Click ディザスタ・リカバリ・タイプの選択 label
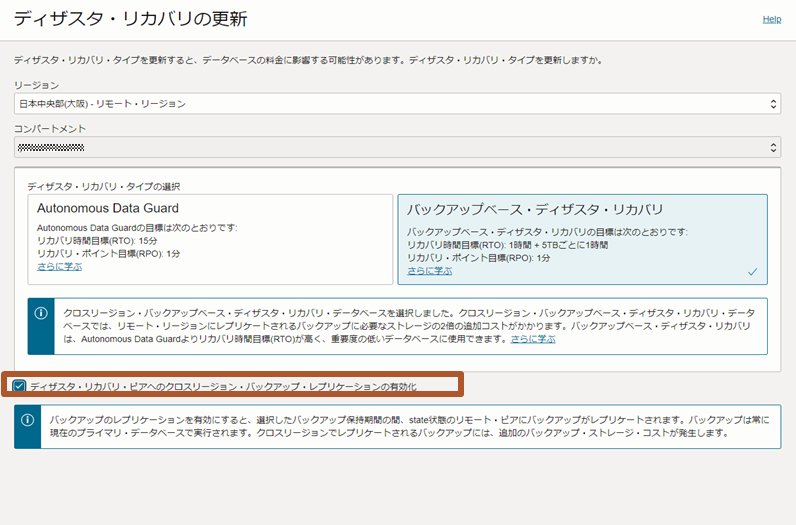The height and width of the screenshot is (525, 796). pos(104,186)
